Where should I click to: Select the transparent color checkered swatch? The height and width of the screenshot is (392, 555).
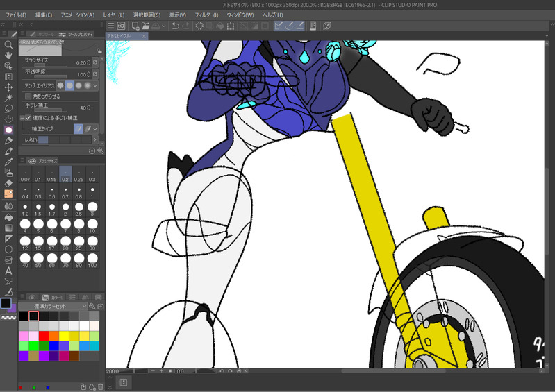pos(9,318)
